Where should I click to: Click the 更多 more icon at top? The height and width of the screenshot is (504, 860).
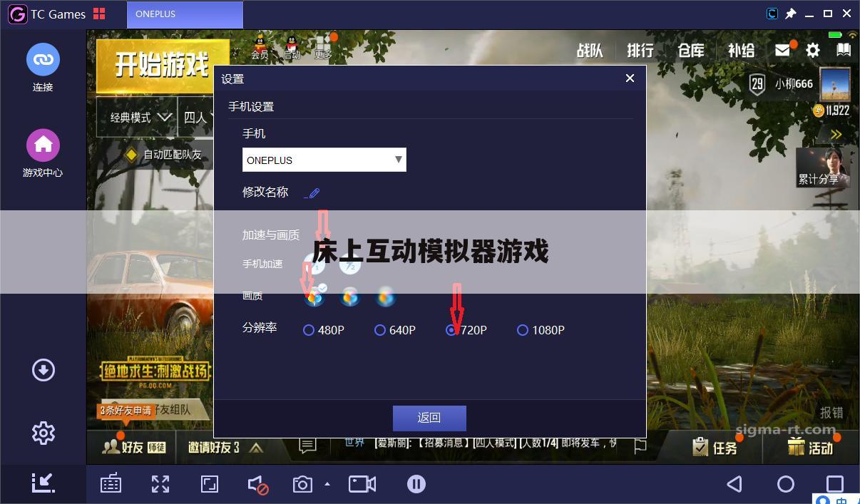coord(323,47)
